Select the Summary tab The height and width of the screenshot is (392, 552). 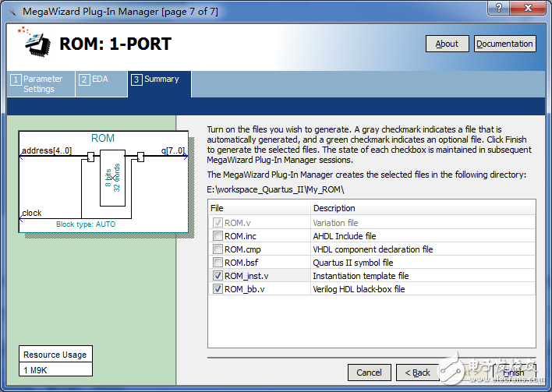tap(160, 83)
